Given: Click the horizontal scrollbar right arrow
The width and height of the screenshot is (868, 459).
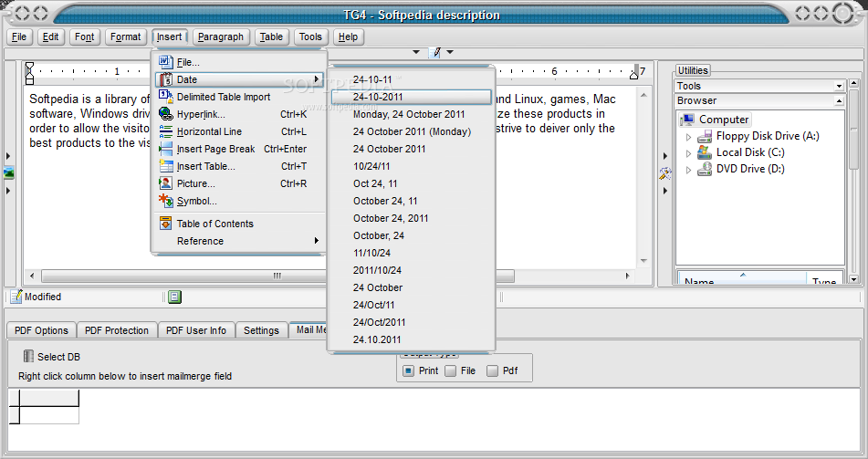Looking at the screenshot, I should point(627,276).
